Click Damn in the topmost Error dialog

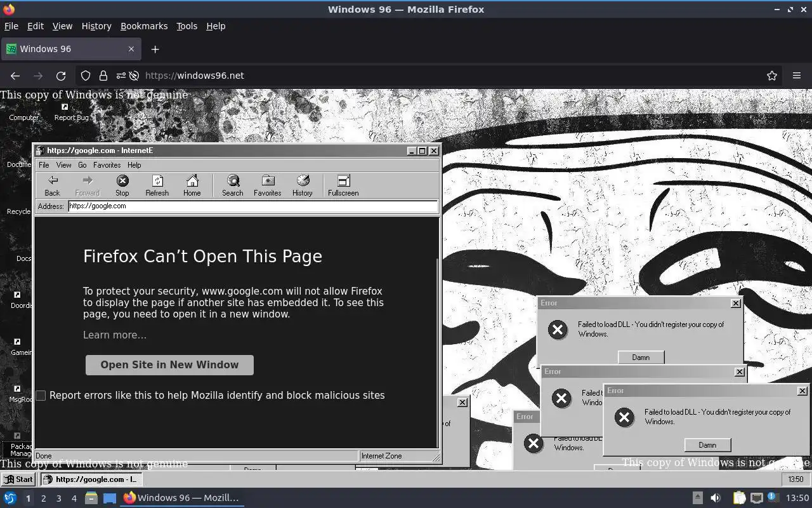[x=641, y=358]
